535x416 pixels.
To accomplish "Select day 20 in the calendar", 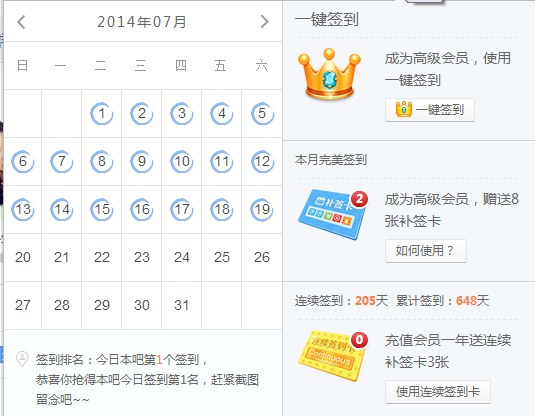I will coord(23,257).
